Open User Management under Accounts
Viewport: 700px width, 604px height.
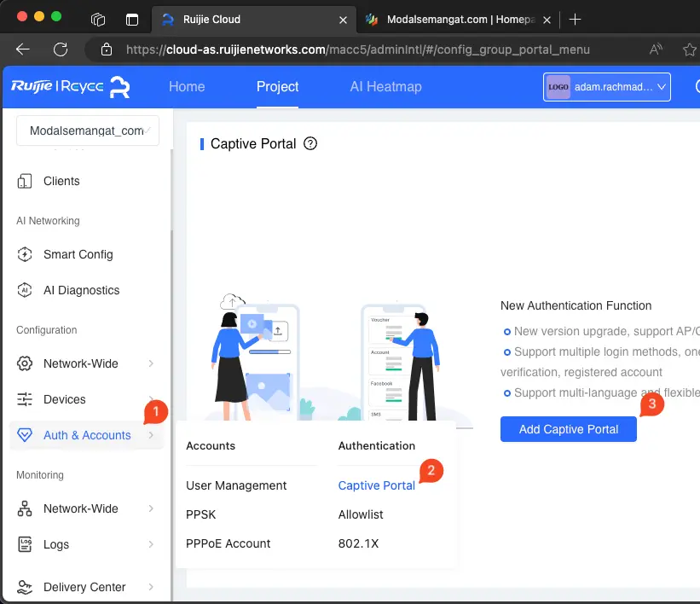click(x=236, y=485)
